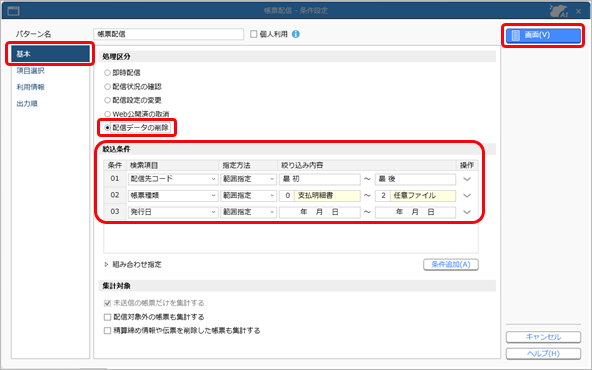592x370 pixels.
Task: Click the 発行日 end date field
Action: (415, 212)
